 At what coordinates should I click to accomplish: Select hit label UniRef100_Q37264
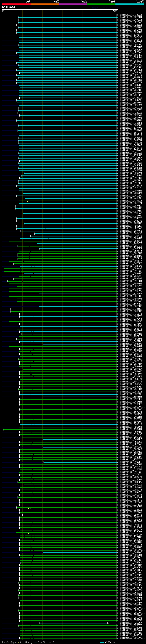(131, 319)
